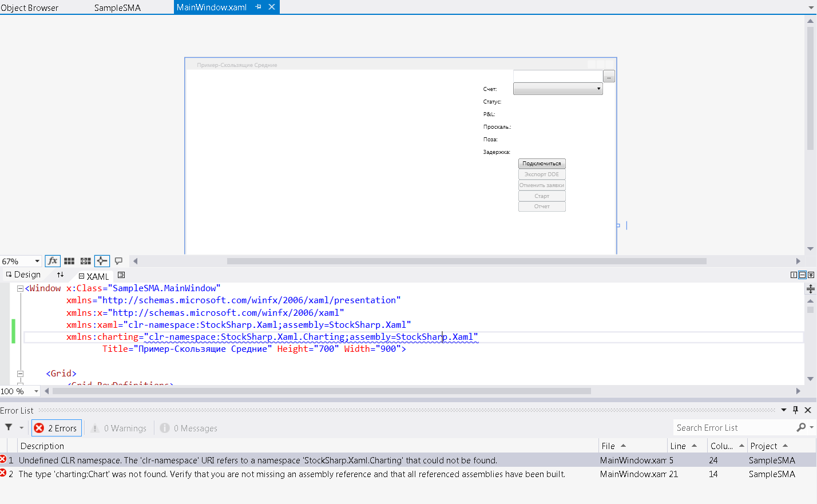Pin the Error List panel
The image size is (817, 504).
pyautogui.click(x=795, y=410)
